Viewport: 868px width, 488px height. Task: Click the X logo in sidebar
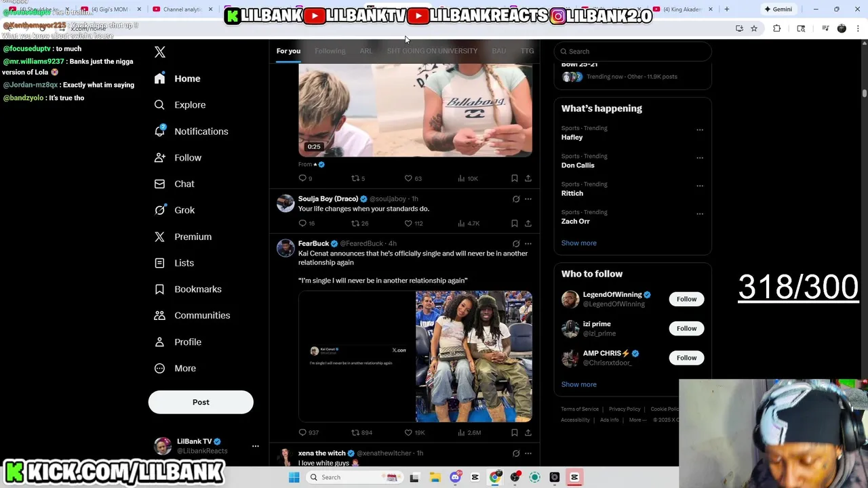pyautogui.click(x=160, y=52)
